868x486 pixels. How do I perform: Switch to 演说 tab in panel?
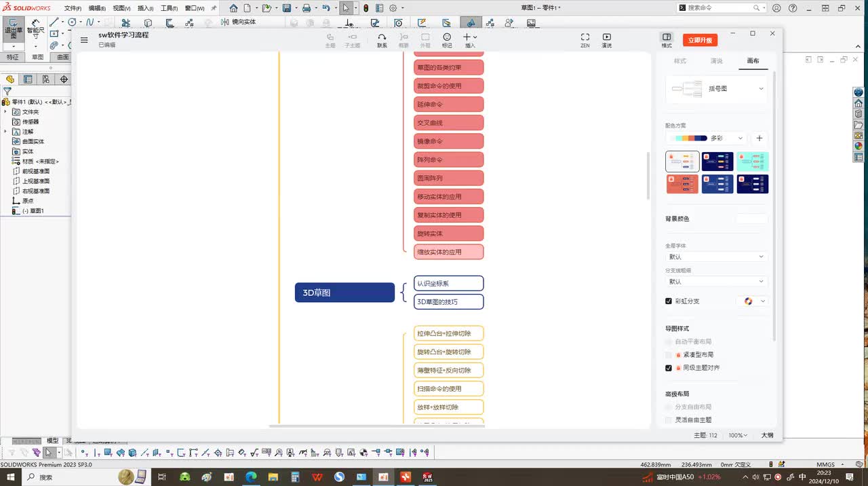[716, 61]
